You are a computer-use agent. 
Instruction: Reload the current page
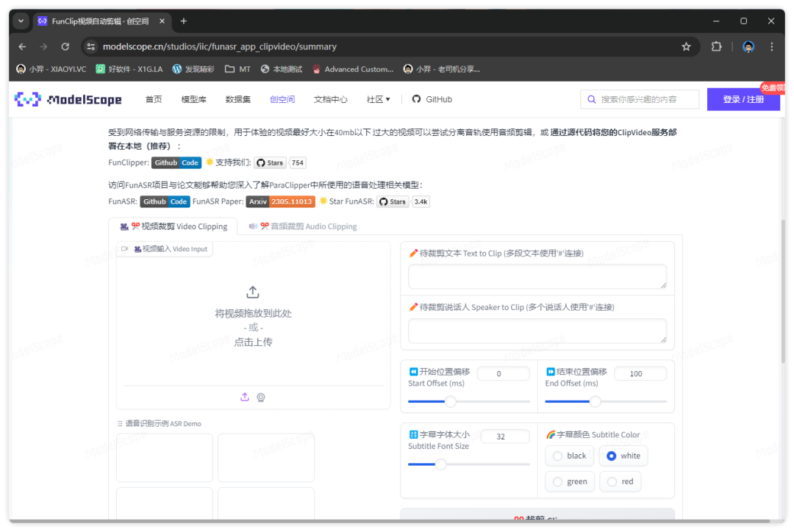(65, 46)
